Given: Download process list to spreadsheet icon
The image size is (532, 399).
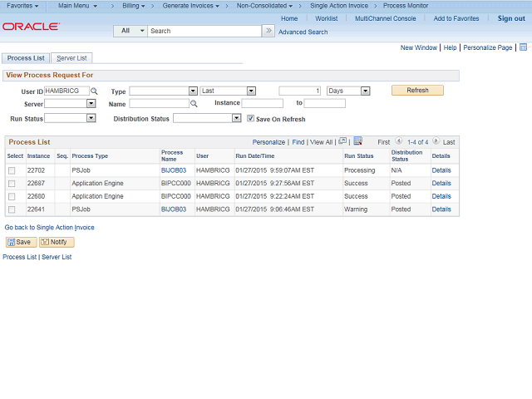Looking at the screenshot, I should (x=358, y=140).
